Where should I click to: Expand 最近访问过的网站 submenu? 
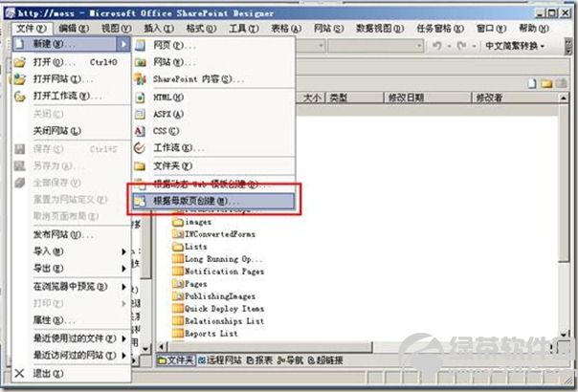point(123,356)
